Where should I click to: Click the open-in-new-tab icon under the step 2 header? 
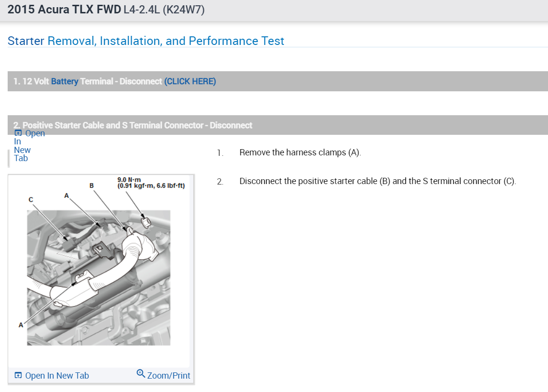[x=18, y=133]
